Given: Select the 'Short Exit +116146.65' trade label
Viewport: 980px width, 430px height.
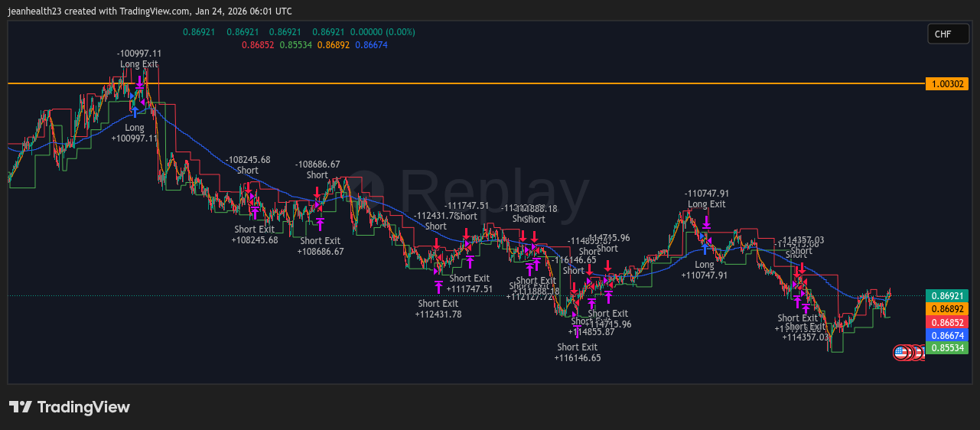Looking at the screenshot, I should (578, 353).
